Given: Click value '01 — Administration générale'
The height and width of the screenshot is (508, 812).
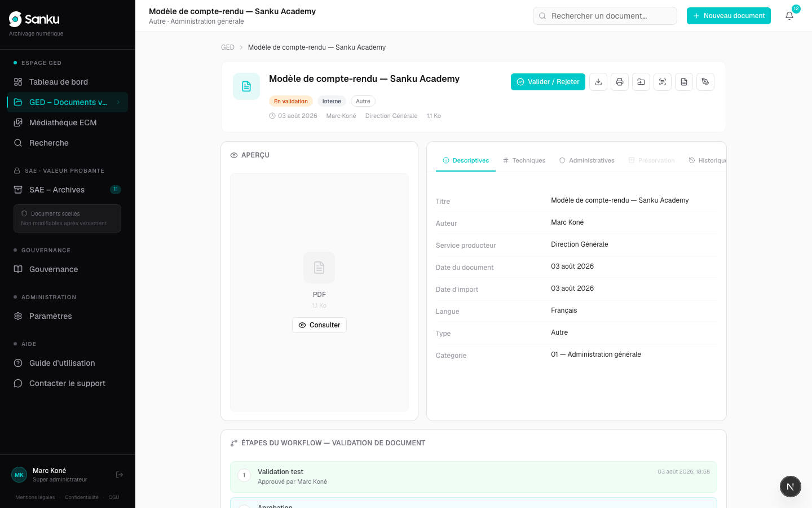Looking at the screenshot, I should coord(596,354).
